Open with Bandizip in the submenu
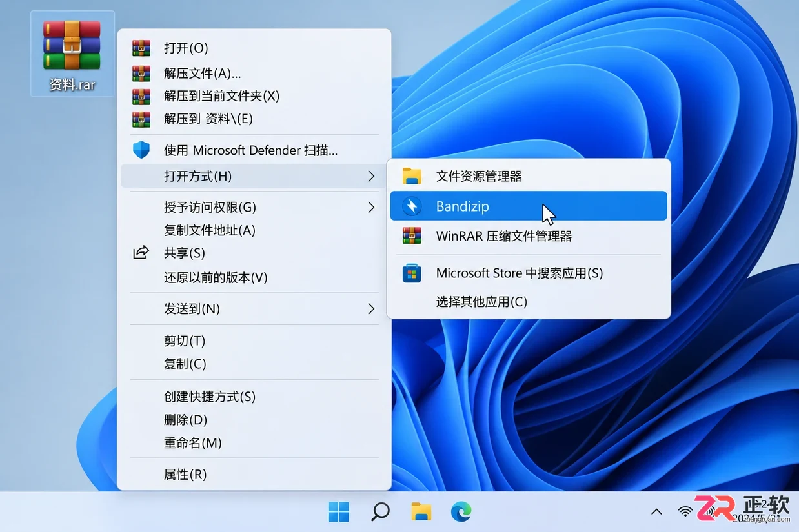This screenshot has width=799, height=532. tap(529, 206)
